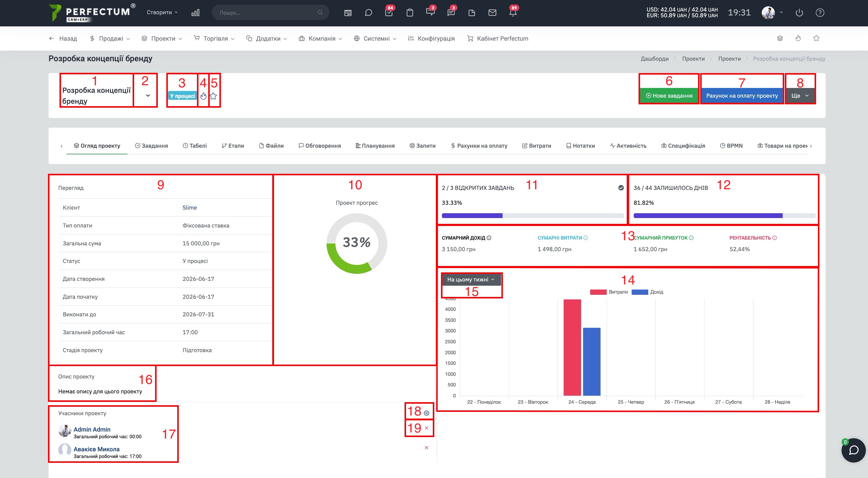Open the notifications bell icon
The height and width of the screenshot is (478, 868).
[x=513, y=12]
